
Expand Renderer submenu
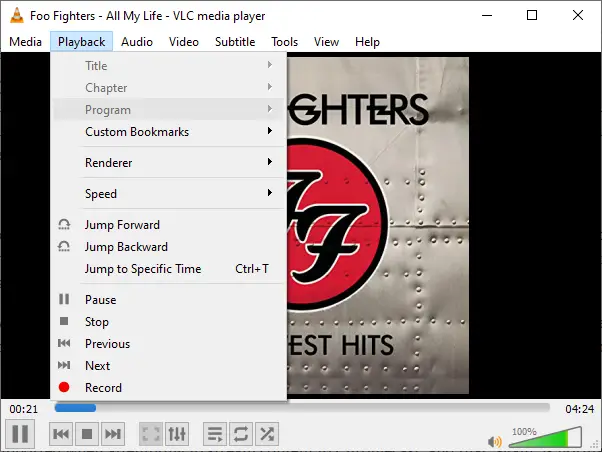[168, 162]
